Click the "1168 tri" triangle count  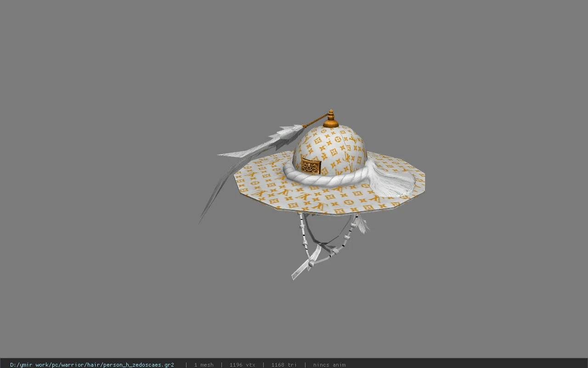(284, 365)
